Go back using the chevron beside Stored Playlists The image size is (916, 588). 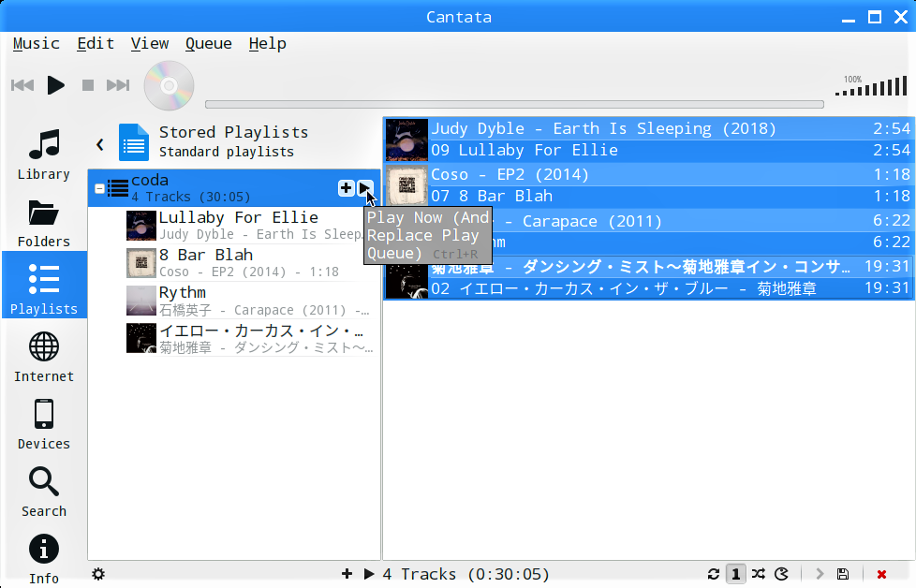click(x=100, y=144)
